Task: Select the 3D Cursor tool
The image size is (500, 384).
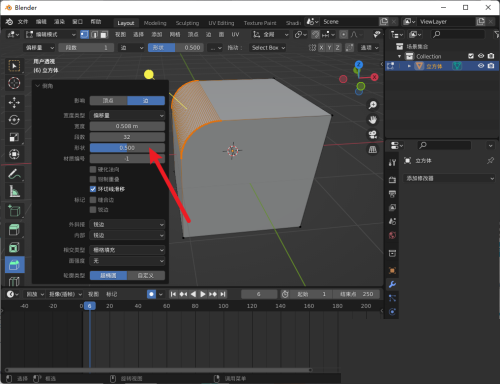Action: [x=14, y=83]
